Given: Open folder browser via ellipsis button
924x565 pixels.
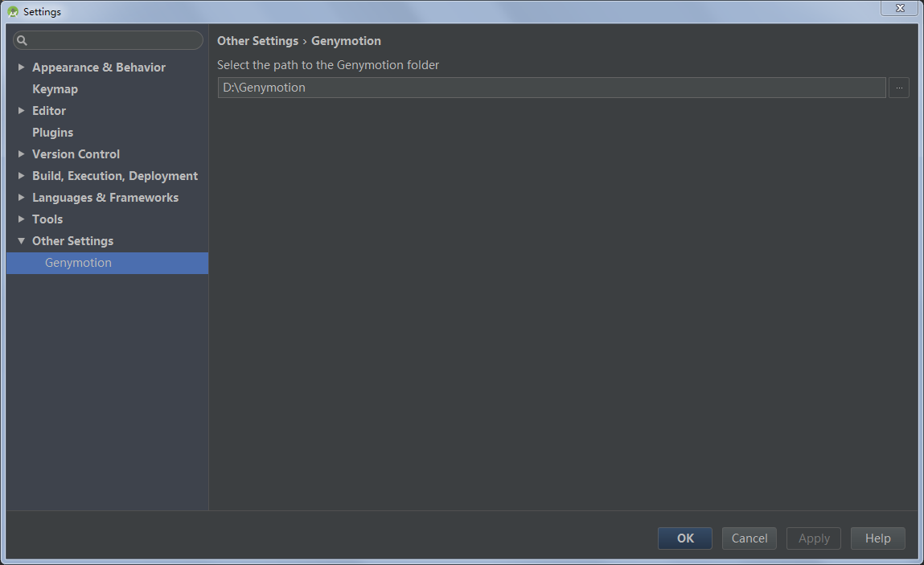Looking at the screenshot, I should coord(898,87).
